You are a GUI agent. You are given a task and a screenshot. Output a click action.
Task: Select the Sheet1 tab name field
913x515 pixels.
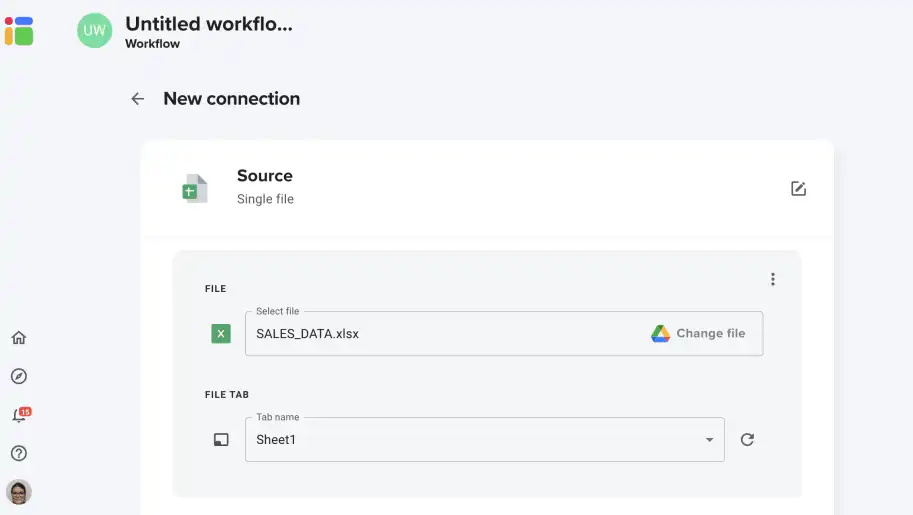(484, 439)
